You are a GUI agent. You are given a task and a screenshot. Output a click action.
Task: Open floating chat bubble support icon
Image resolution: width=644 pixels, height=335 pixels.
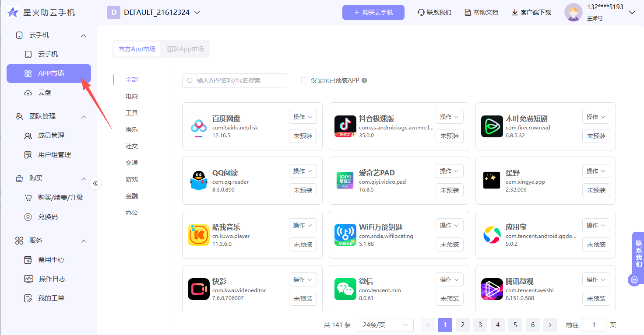pyautogui.click(x=634, y=280)
